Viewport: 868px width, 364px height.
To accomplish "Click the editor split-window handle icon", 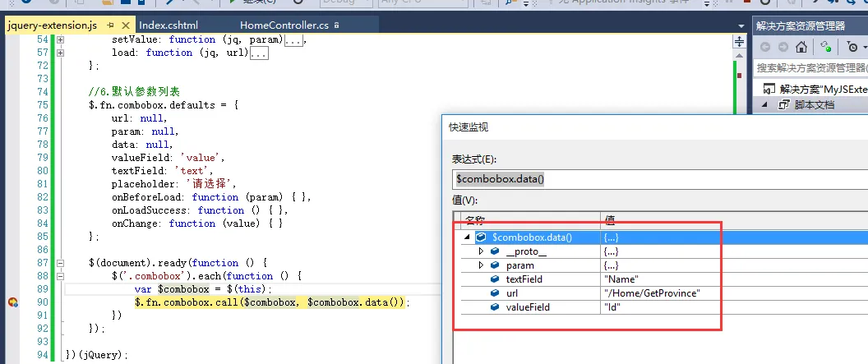I will point(739,42).
